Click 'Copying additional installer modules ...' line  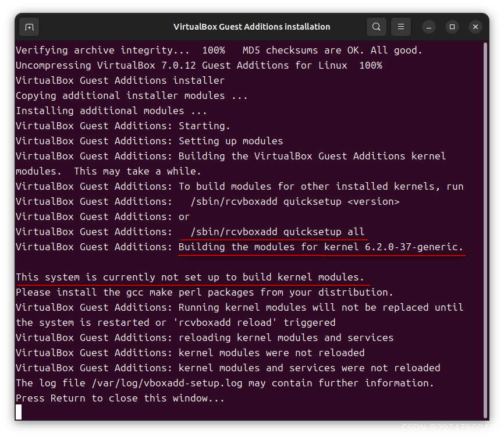point(132,96)
